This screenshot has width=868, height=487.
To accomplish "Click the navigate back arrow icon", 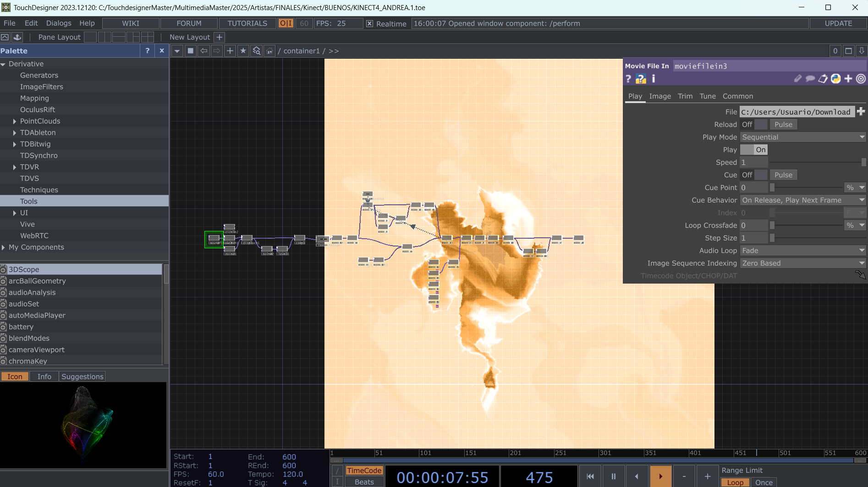I will click(204, 51).
